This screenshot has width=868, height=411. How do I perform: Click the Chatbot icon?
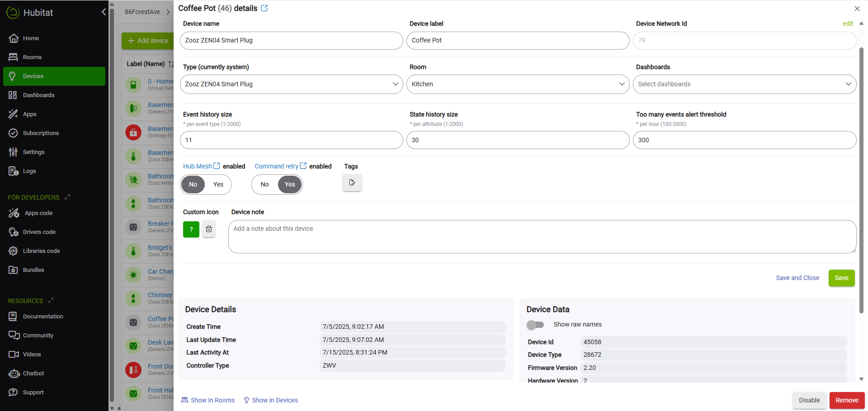coord(14,374)
